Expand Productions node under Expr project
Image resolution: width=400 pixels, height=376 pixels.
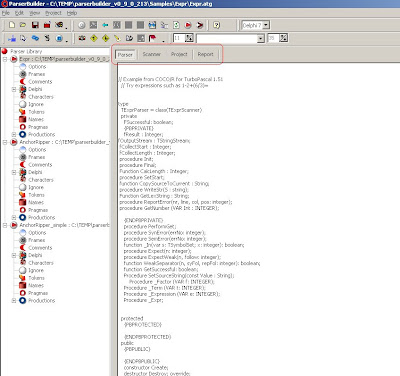pos(14,134)
